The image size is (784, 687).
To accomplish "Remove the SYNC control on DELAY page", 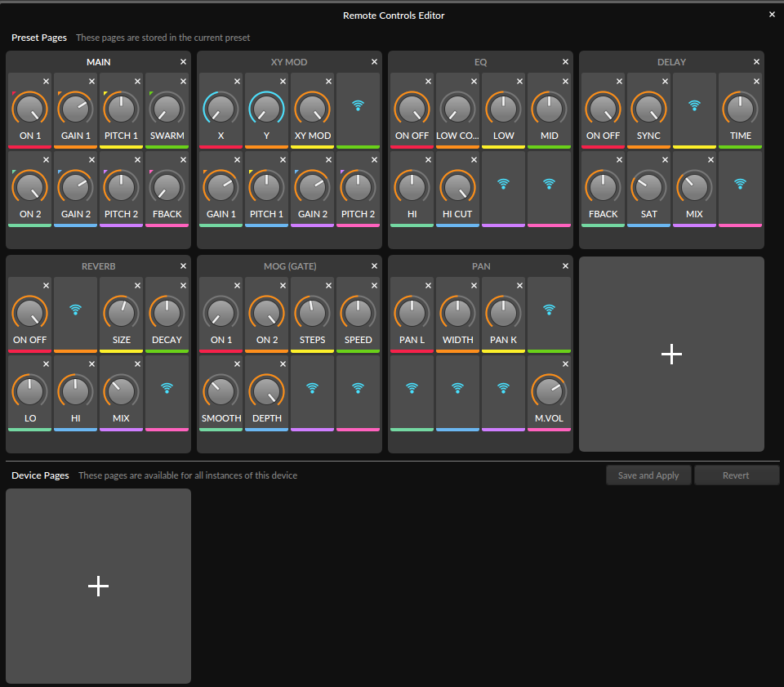I will [665, 81].
